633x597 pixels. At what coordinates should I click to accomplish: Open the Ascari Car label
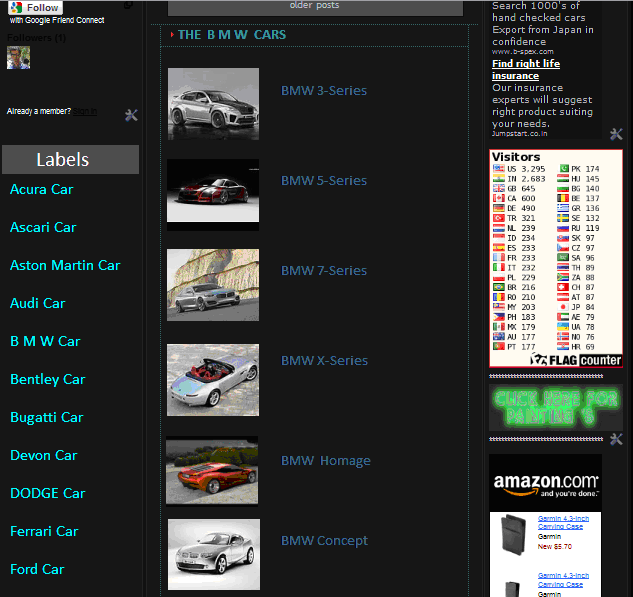click(x=43, y=227)
